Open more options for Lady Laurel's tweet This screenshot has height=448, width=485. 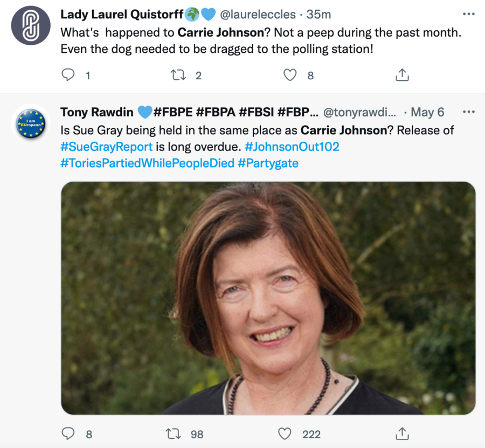coord(469,13)
